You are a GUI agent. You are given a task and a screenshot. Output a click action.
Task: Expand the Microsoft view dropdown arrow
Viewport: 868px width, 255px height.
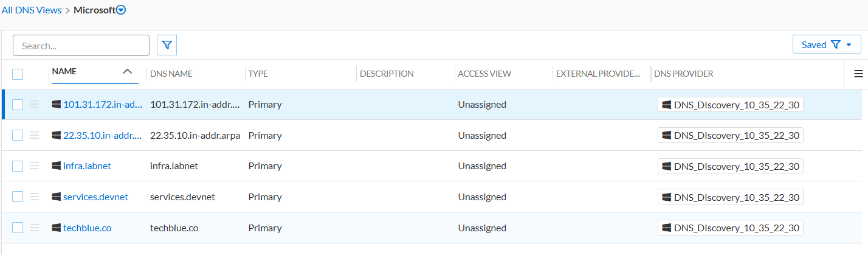[121, 10]
